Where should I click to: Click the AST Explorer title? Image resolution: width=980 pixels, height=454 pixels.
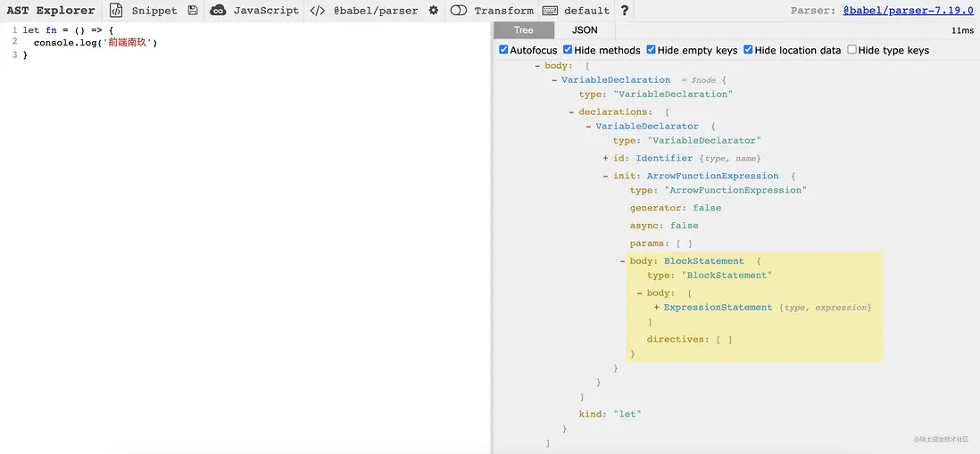click(51, 11)
